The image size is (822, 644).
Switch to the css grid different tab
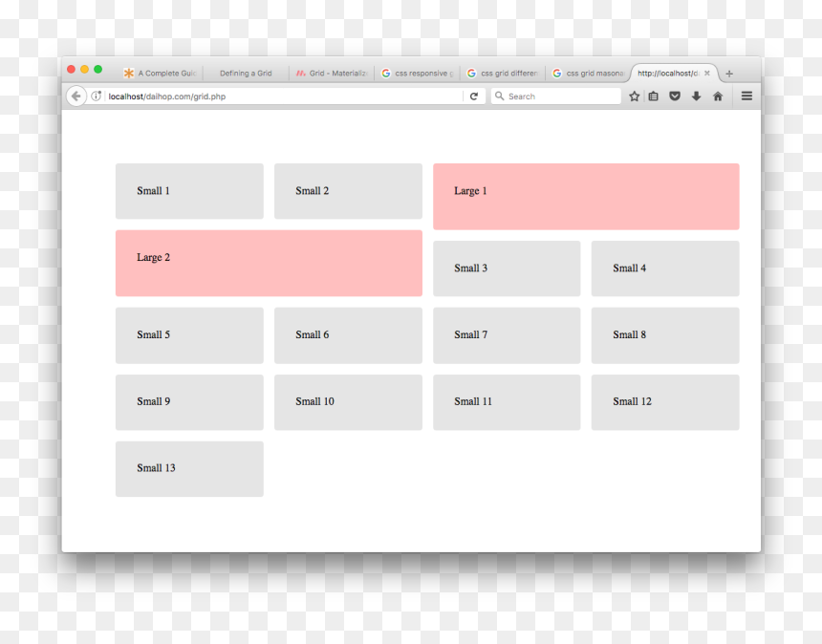503,73
